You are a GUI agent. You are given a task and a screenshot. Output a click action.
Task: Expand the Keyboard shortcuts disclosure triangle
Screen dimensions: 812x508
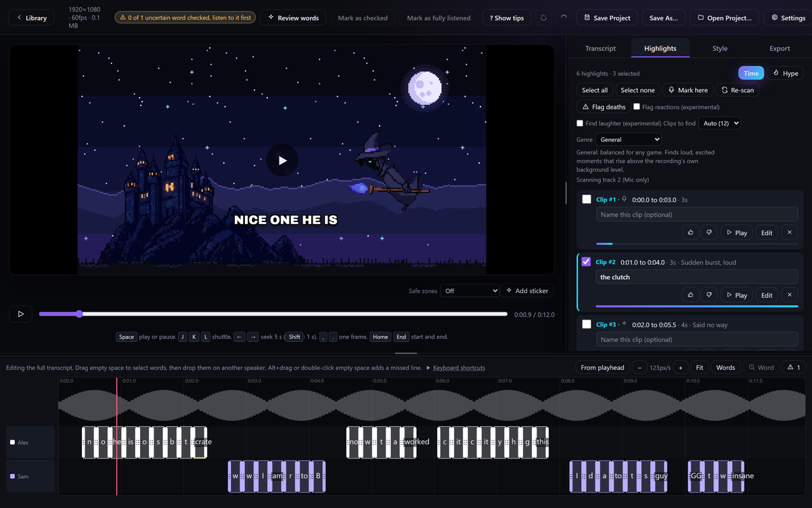coord(428,368)
